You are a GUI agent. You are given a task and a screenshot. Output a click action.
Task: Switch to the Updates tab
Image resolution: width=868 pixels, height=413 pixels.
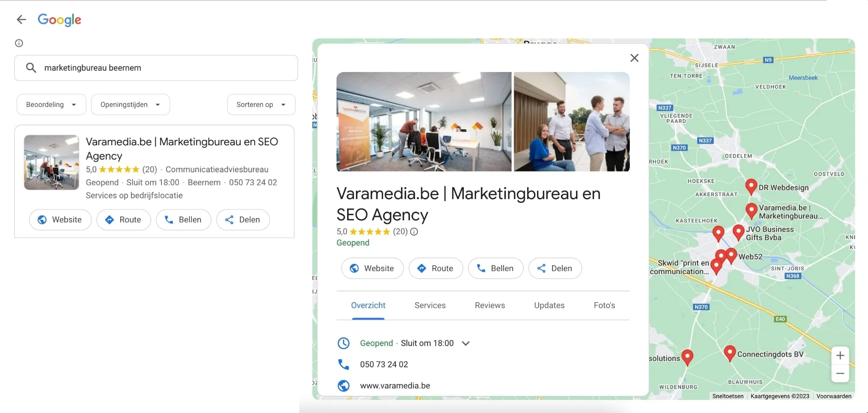(549, 305)
